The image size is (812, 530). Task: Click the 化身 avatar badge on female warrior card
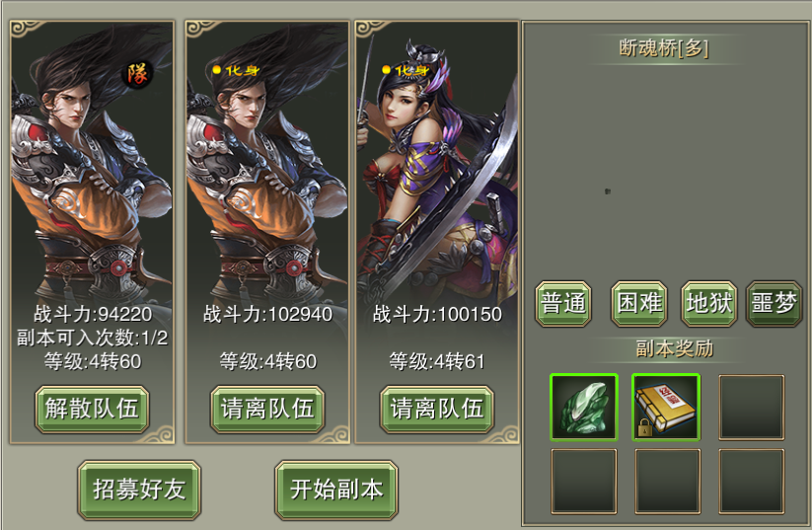[406, 70]
